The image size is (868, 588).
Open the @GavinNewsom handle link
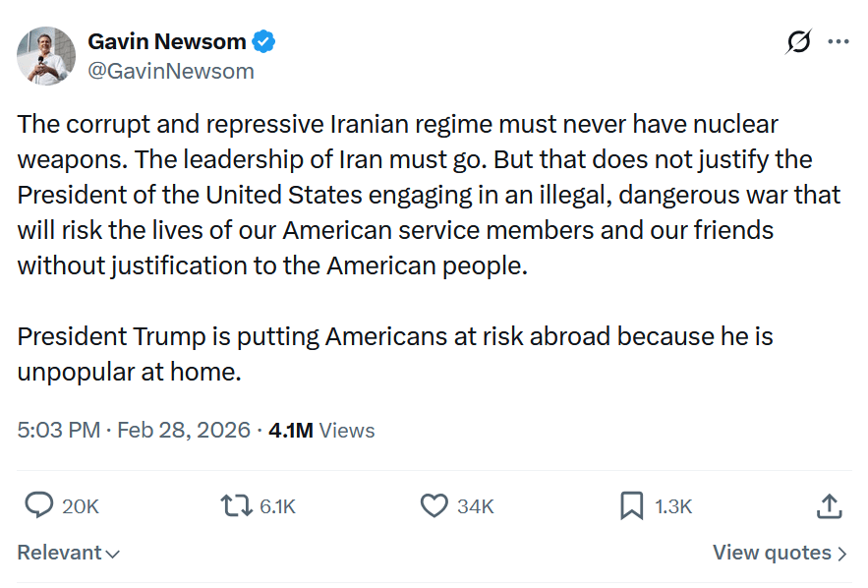tap(171, 71)
